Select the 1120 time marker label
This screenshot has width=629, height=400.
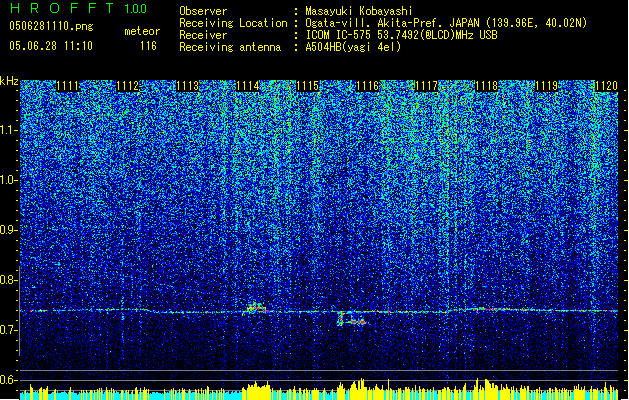(607, 86)
